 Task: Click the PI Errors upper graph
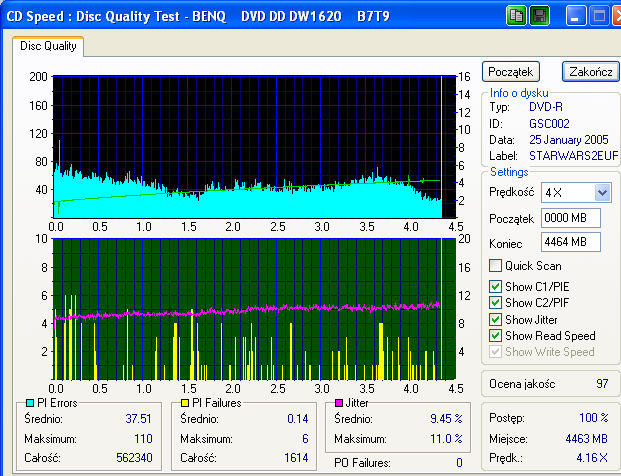255,147
